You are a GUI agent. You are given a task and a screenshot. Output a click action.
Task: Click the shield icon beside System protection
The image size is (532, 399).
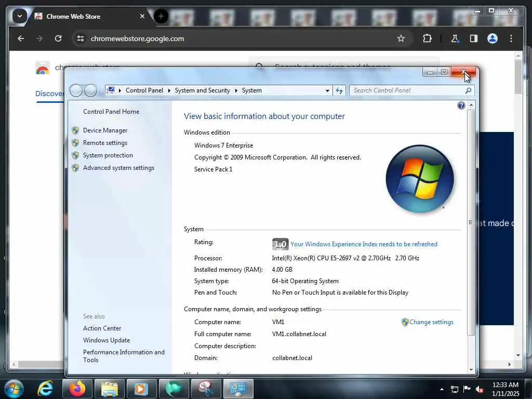coord(75,155)
